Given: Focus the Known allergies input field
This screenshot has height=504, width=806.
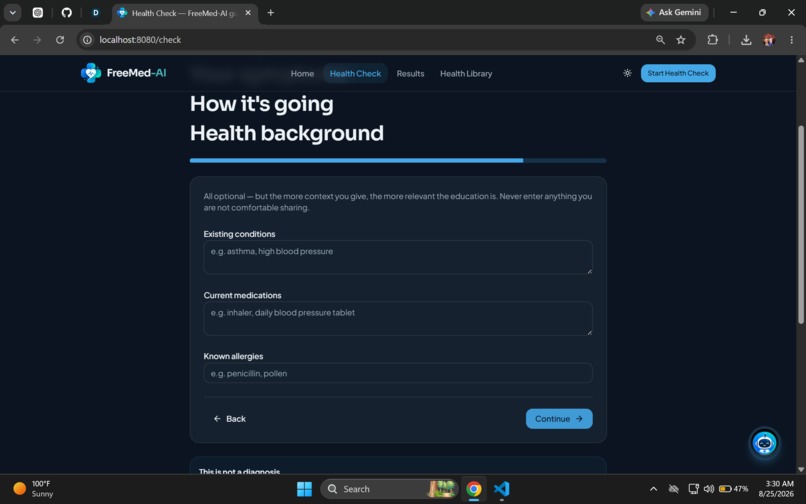Looking at the screenshot, I should [x=398, y=373].
